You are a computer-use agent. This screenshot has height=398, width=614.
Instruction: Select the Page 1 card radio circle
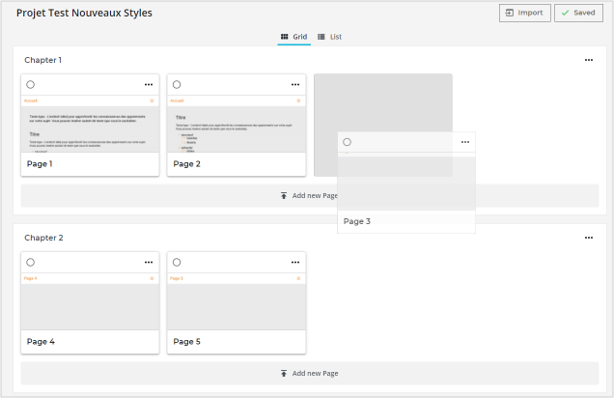click(x=31, y=85)
